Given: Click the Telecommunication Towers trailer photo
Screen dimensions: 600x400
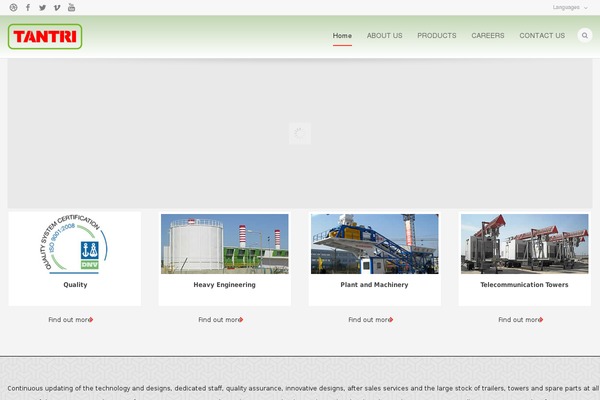Looking at the screenshot, I should click(525, 244).
